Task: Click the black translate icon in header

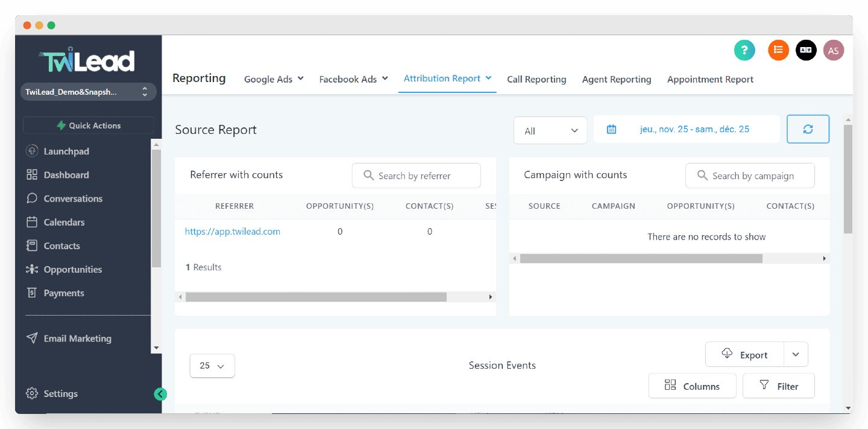Action: [806, 50]
